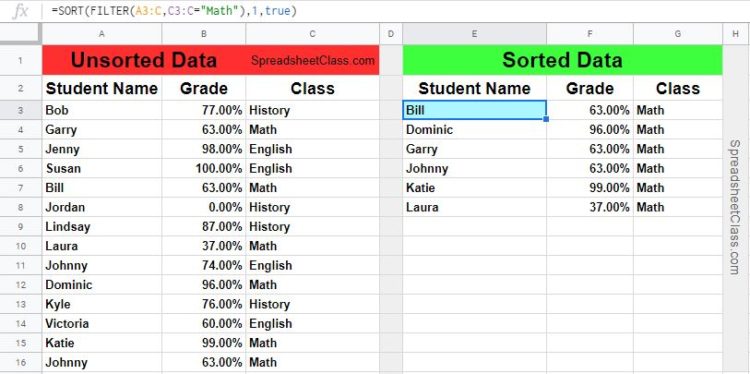
Task: Select the 60.00% grade cell
Action: point(204,323)
